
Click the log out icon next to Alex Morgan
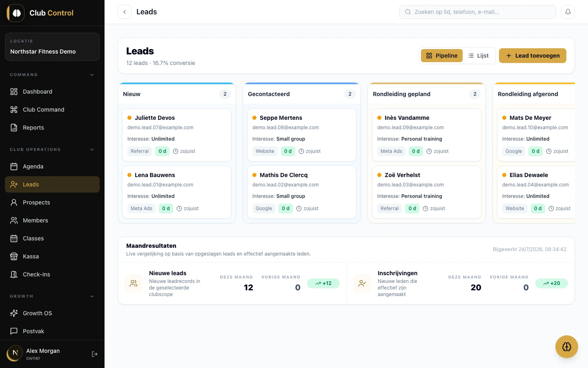pyautogui.click(x=95, y=354)
